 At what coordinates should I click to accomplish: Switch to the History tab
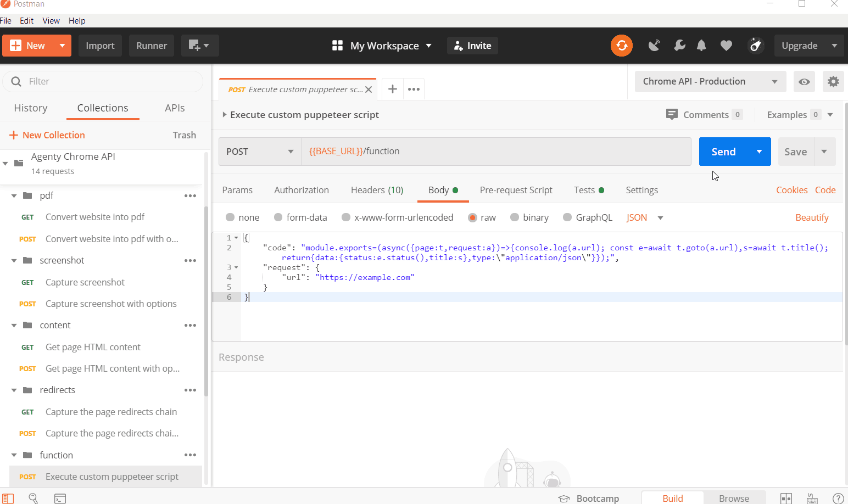(31, 108)
